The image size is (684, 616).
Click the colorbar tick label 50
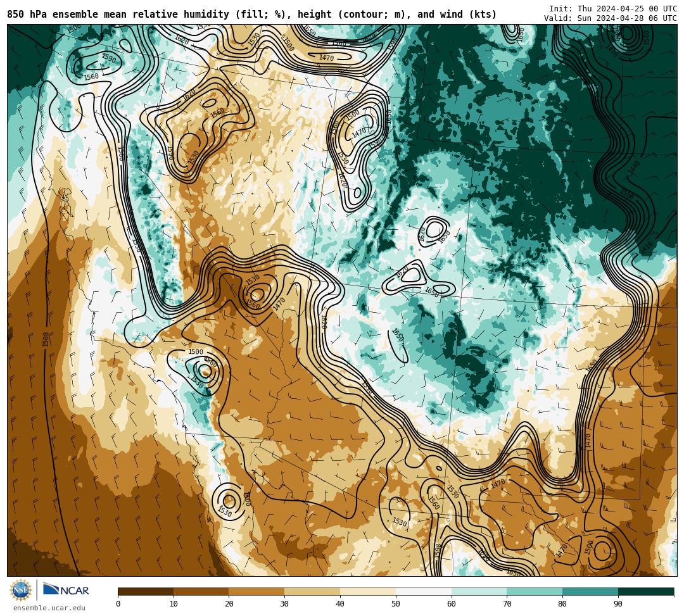point(396,604)
